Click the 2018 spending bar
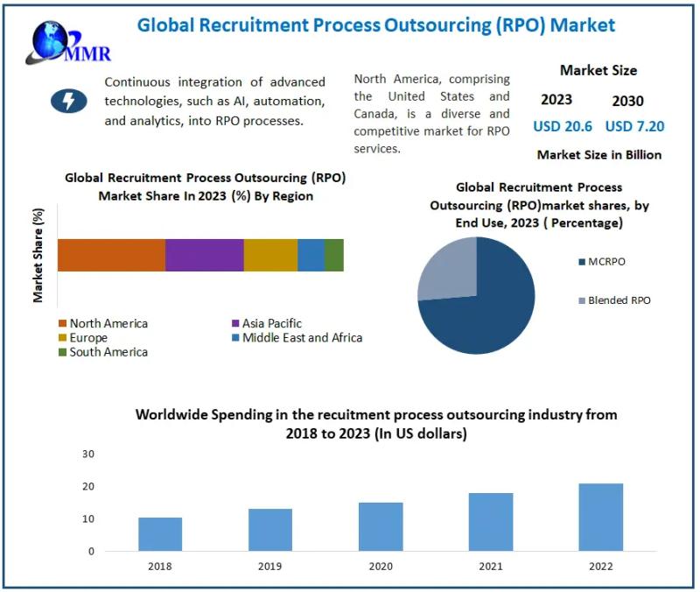The image size is (700, 592). pyautogui.click(x=160, y=534)
